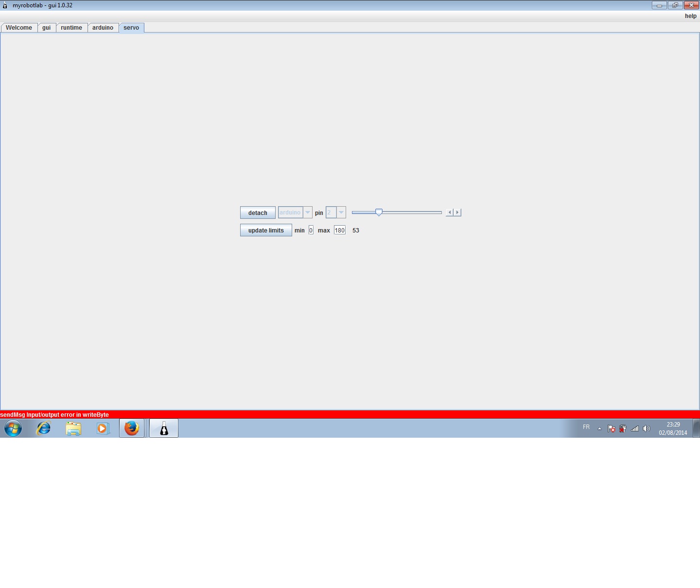Open the Windows Start menu
Image resolution: width=700 pixels, height=588 pixels.
pos(13,428)
